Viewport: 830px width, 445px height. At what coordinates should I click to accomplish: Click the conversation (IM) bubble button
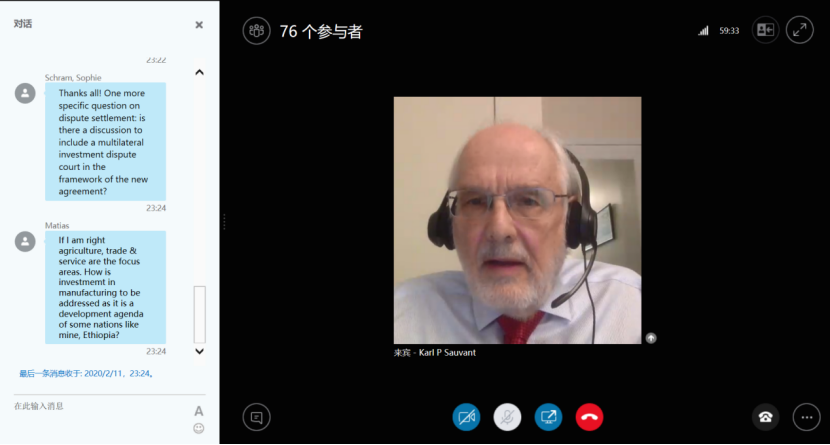[x=256, y=417]
